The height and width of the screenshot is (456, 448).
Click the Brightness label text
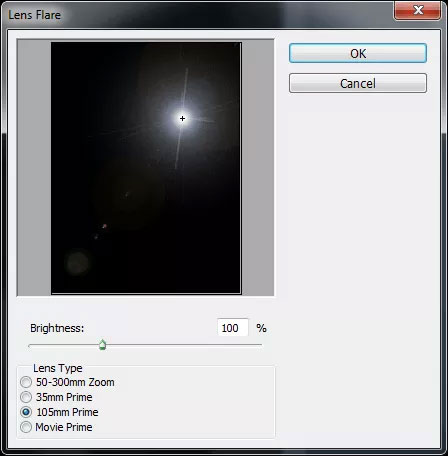pos(57,328)
